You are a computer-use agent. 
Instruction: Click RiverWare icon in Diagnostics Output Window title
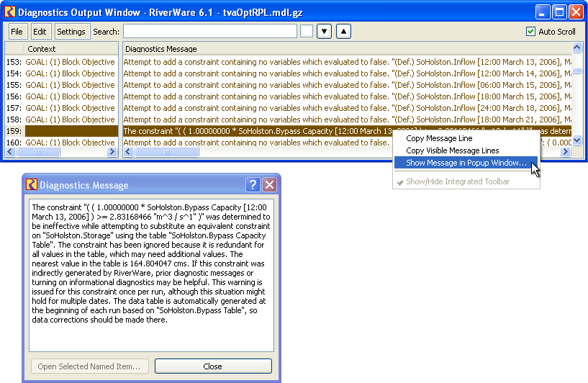pos(10,12)
